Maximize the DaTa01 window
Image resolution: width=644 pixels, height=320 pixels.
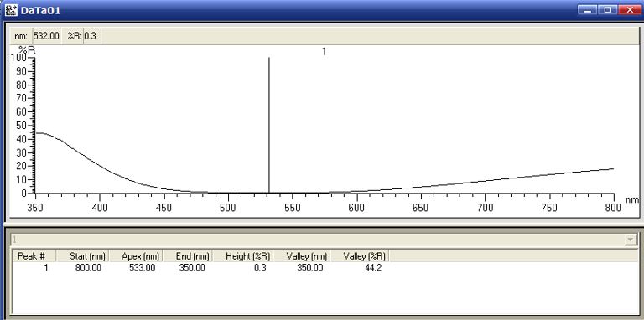click(x=607, y=10)
